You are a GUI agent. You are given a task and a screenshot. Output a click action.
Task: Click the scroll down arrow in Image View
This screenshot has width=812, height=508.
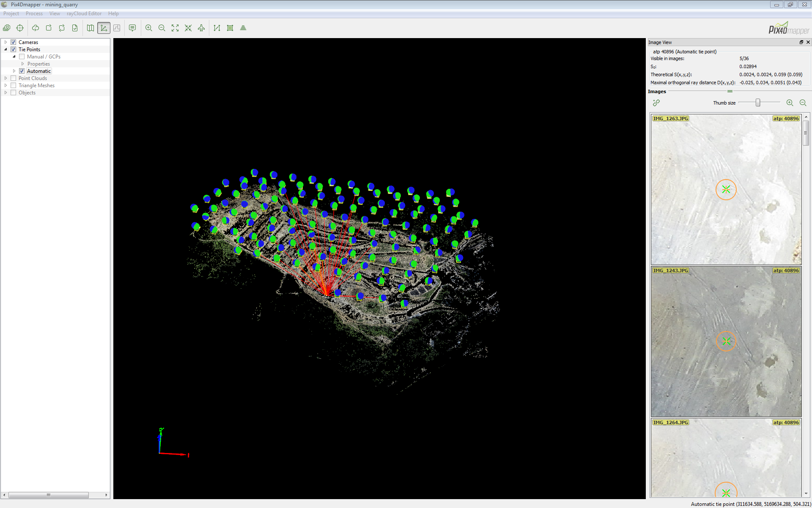coord(806,494)
